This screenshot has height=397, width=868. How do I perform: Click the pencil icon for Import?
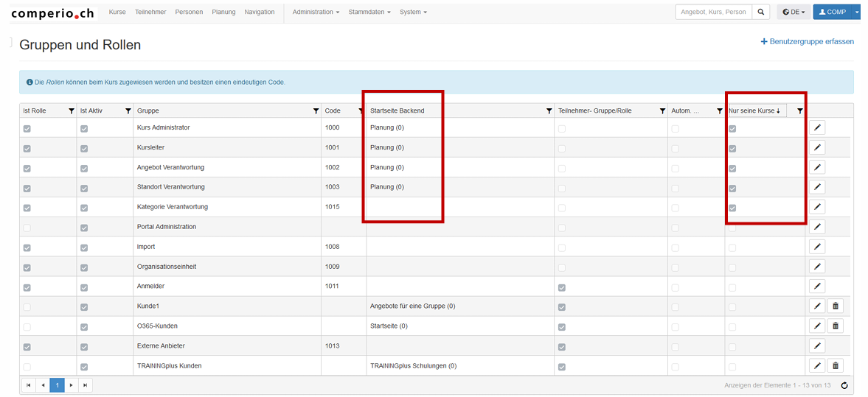coord(816,247)
